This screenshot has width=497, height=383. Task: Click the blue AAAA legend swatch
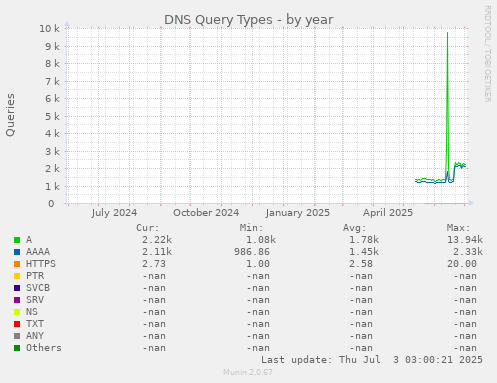click(x=17, y=252)
